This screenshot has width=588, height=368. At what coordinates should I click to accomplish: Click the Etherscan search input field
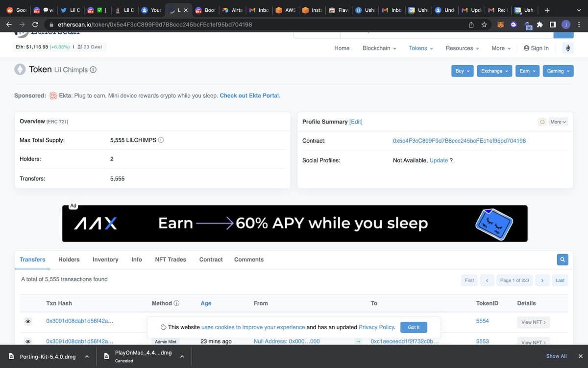tap(446, 34)
